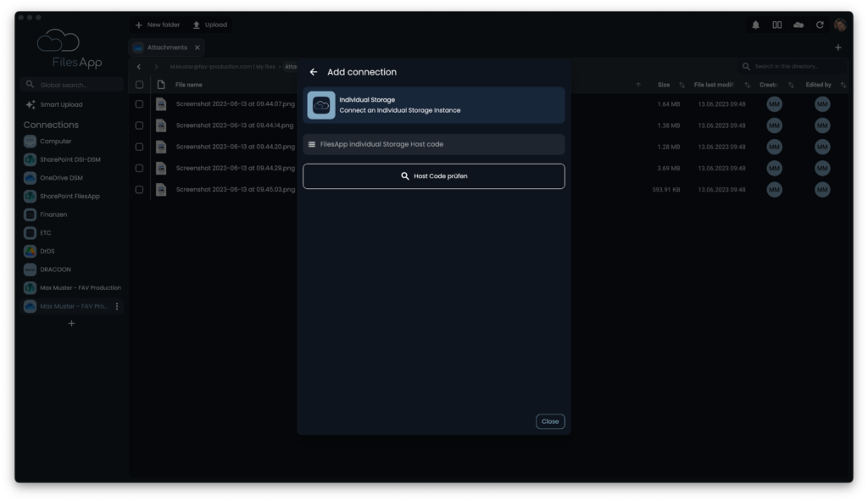Click the file icon of Screenshot 09.44.07.png
The width and height of the screenshot is (868, 501).
tap(161, 104)
